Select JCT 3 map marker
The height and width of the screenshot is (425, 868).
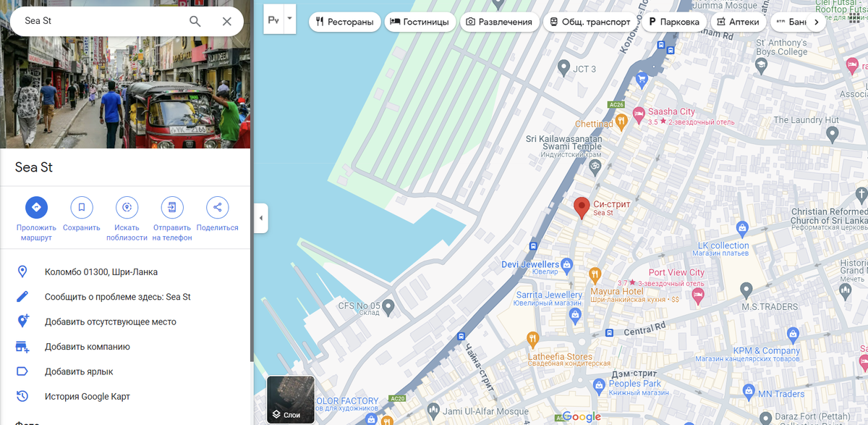[x=564, y=68]
